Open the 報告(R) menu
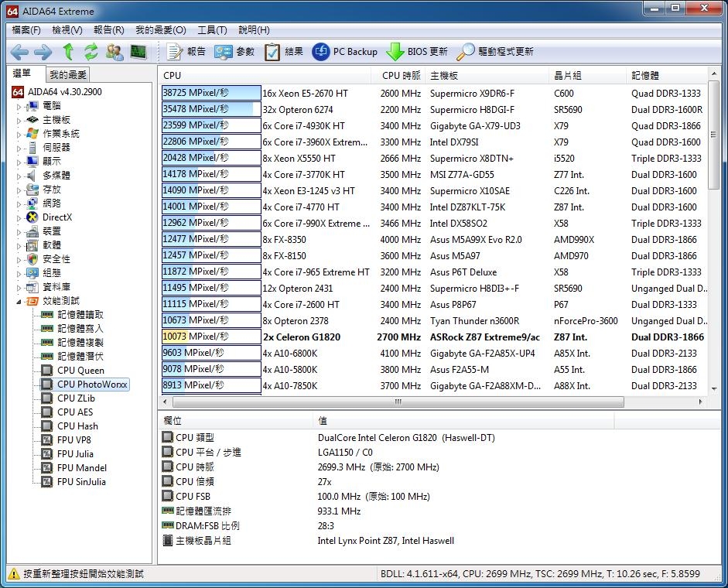This screenshot has height=588, width=728. click(108, 30)
